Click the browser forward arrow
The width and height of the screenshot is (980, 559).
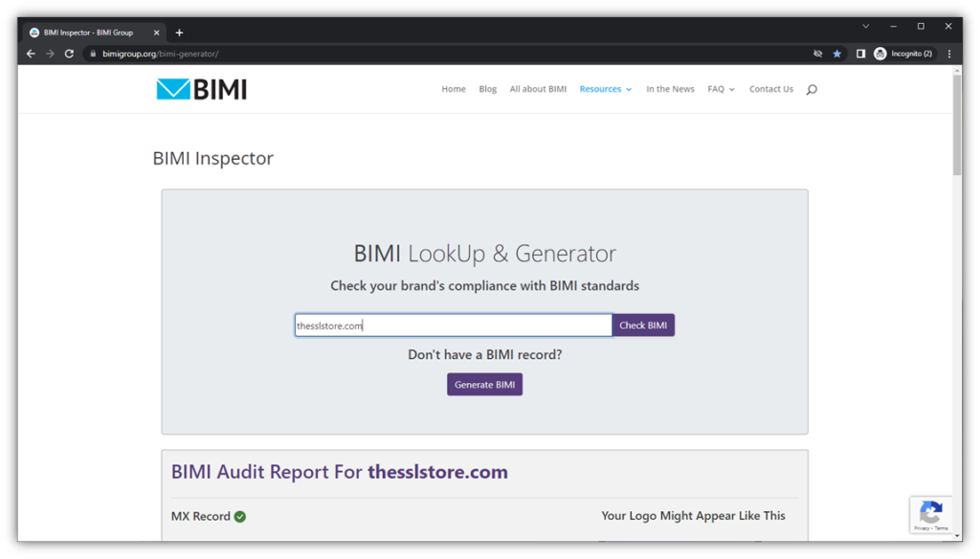(x=50, y=54)
